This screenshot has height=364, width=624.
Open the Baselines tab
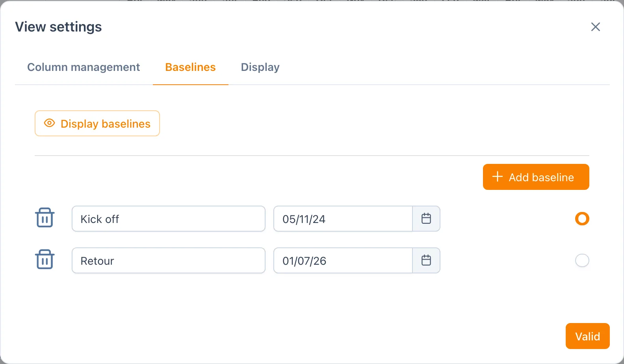[191, 67]
